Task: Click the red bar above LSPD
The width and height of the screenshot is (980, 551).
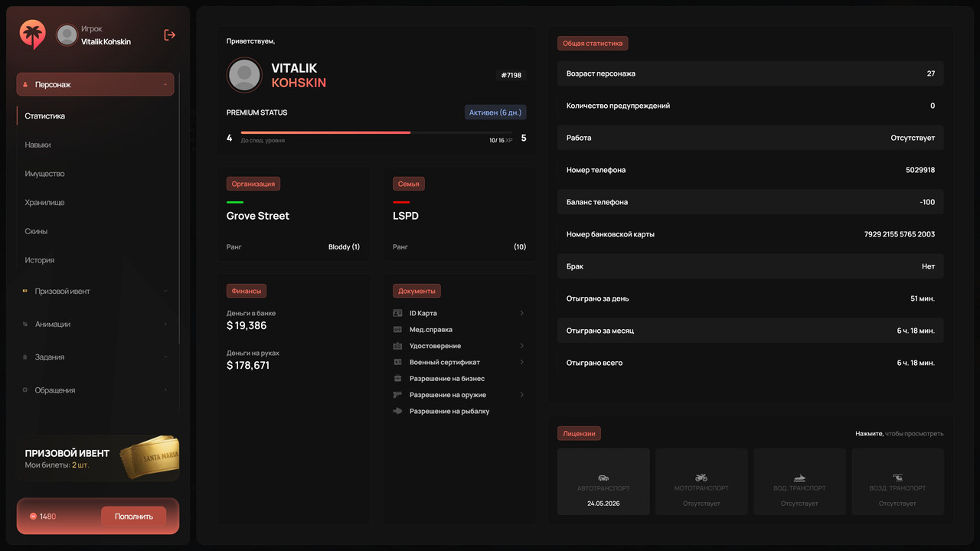Action: (401, 202)
